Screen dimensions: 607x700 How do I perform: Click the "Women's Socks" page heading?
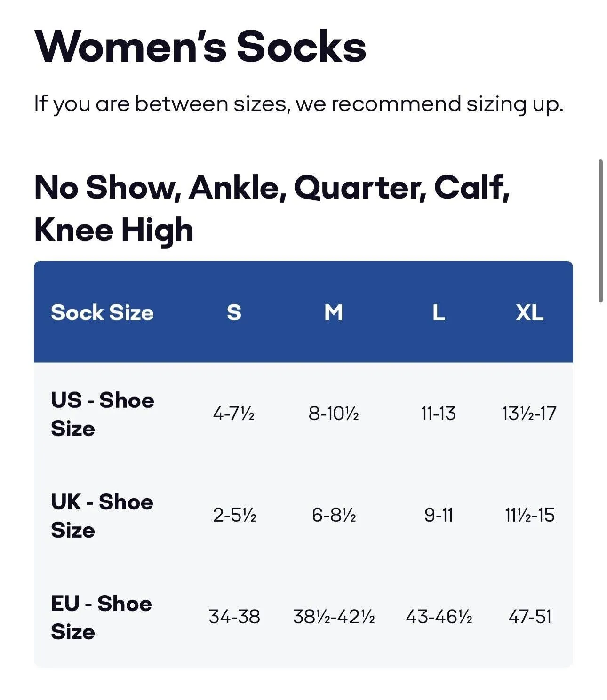click(200, 47)
